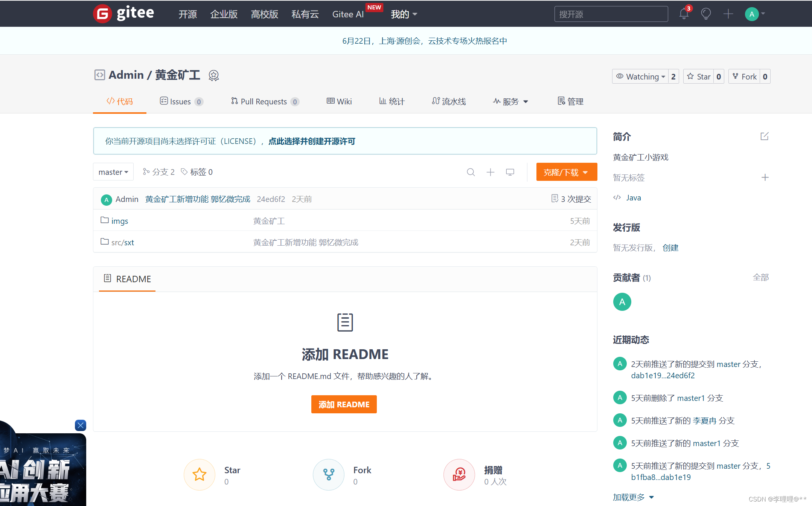The height and width of the screenshot is (506, 812).
Task: Expand the 克隆/下载 dropdown button
Action: pyautogui.click(x=566, y=172)
